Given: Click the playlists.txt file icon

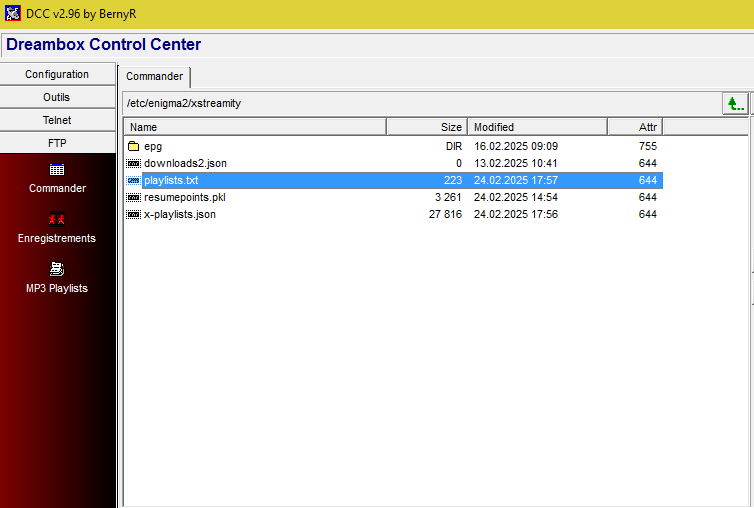Looking at the screenshot, I should click(x=133, y=180).
